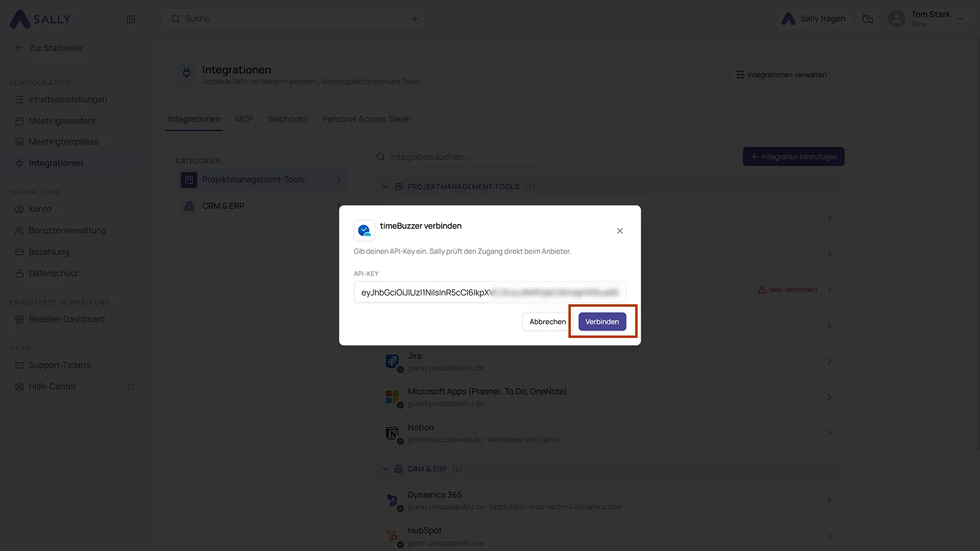Click the Integration suchen search field

tap(456, 157)
